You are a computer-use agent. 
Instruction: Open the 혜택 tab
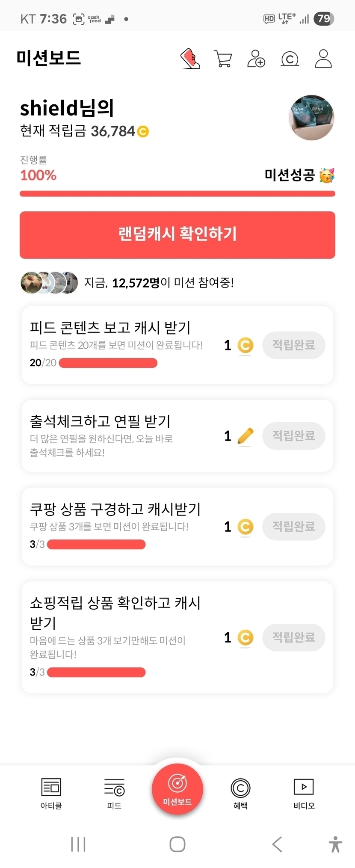(240, 794)
